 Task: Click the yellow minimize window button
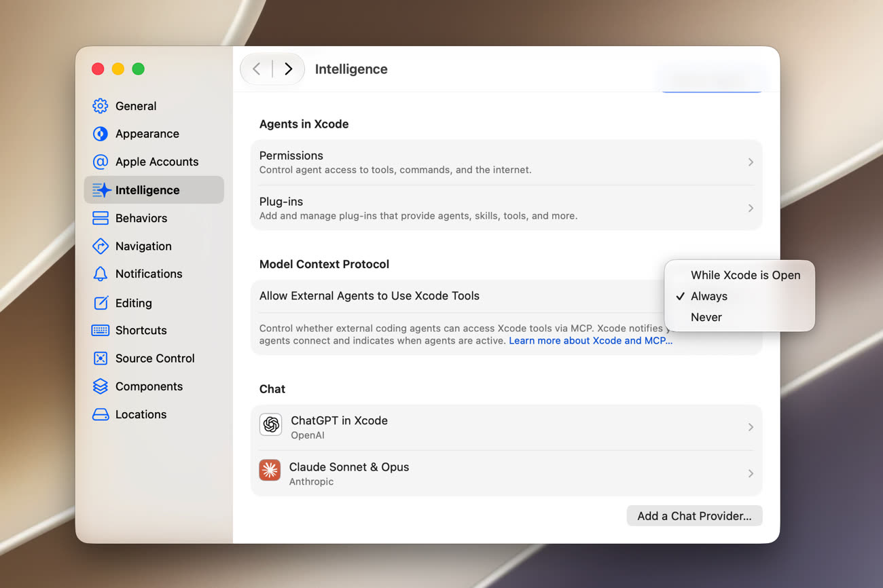(x=118, y=69)
